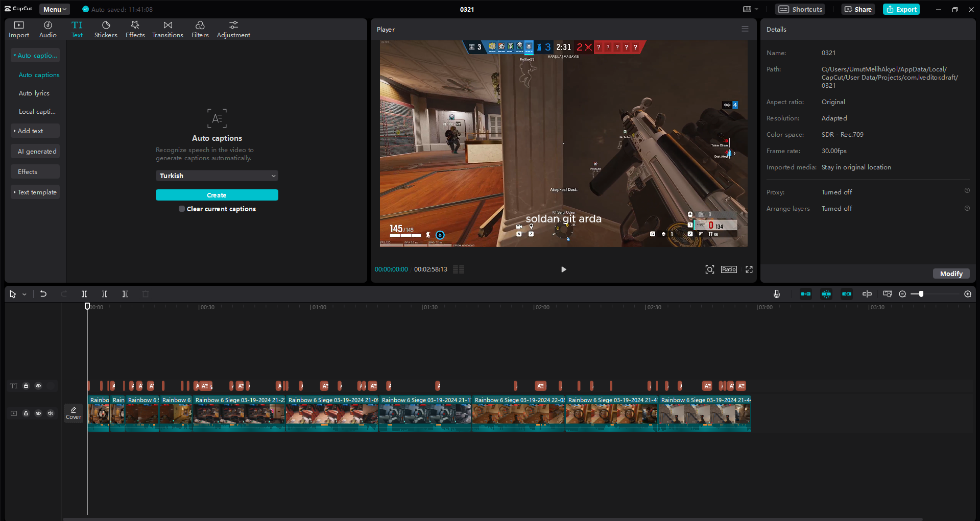Edit the video Cover

pyautogui.click(x=74, y=413)
